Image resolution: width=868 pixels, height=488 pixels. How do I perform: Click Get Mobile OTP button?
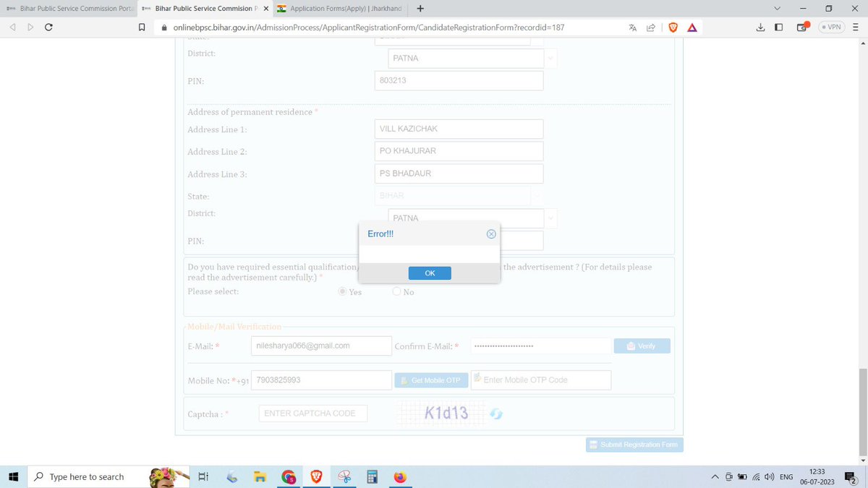click(x=431, y=380)
